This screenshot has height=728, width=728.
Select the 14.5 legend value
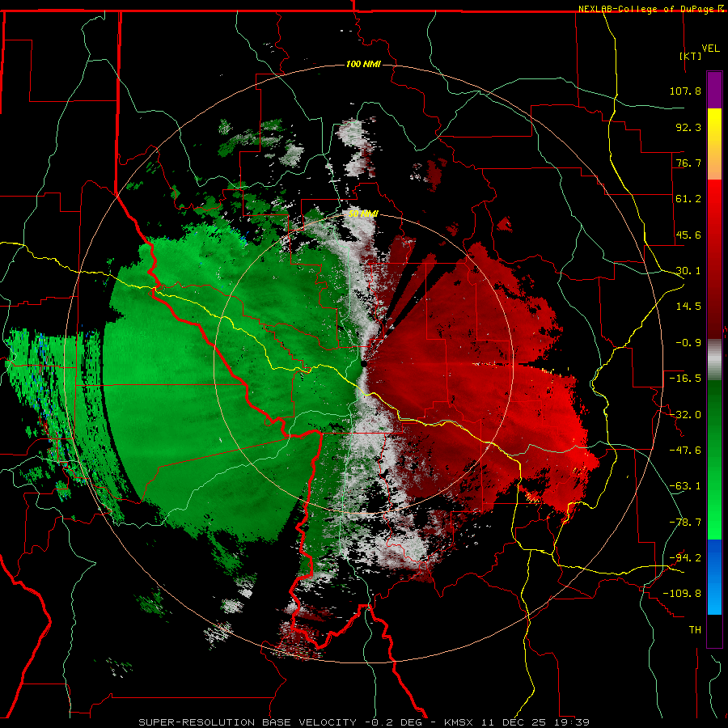click(688, 307)
